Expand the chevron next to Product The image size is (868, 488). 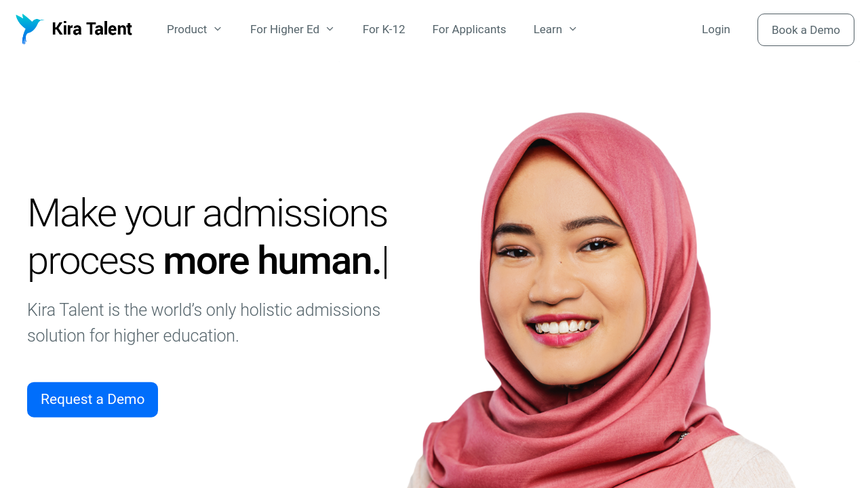[x=217, y=29]
